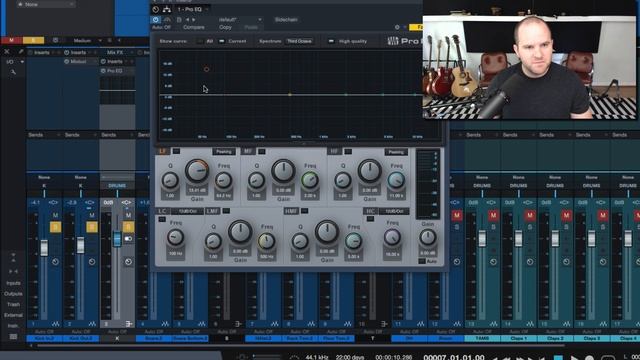
Task: Click the LF band node in EQ graph
Action: click(x=207, y=69)
